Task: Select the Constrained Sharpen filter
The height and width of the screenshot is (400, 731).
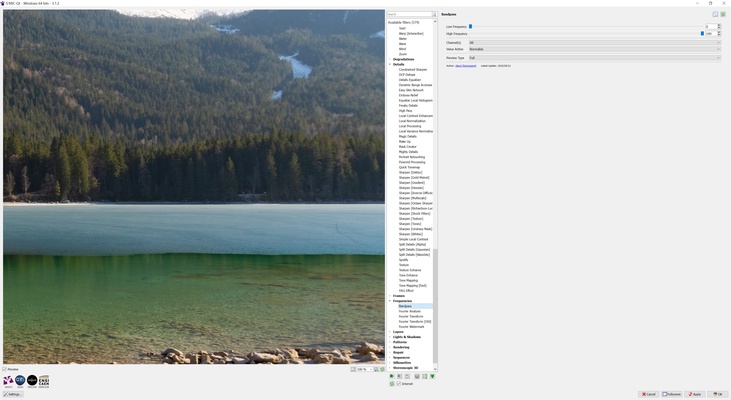Action: [413, 69]
